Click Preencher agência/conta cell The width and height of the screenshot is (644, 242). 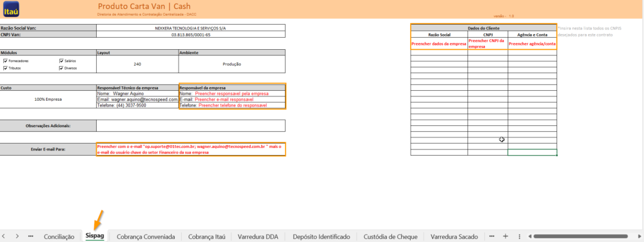coord(532,43)
